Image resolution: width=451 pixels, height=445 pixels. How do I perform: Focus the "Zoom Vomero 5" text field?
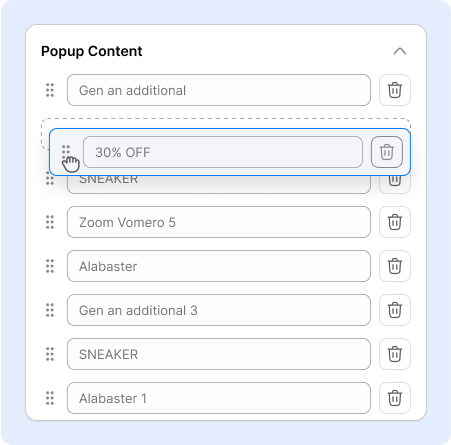[219, 222]
